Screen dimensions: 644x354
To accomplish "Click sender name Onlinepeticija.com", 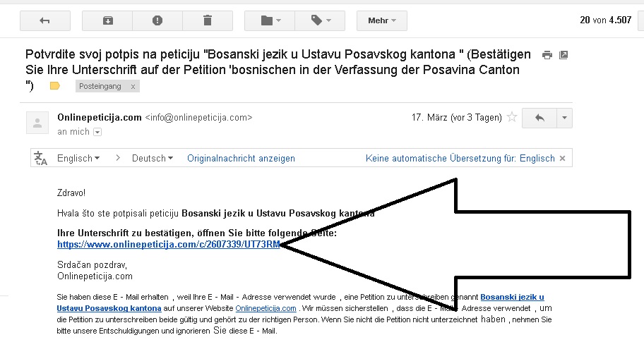I will coord(100,117).
